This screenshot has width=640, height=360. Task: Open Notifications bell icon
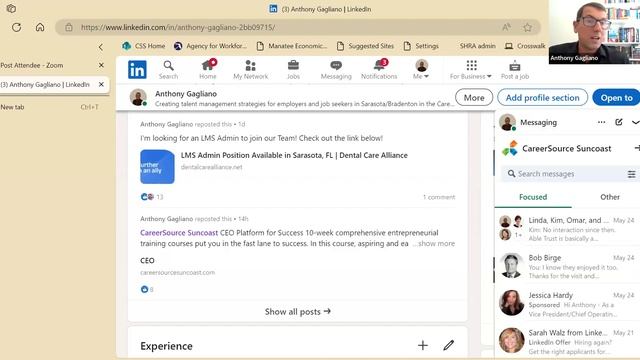(x=379, y=70)
